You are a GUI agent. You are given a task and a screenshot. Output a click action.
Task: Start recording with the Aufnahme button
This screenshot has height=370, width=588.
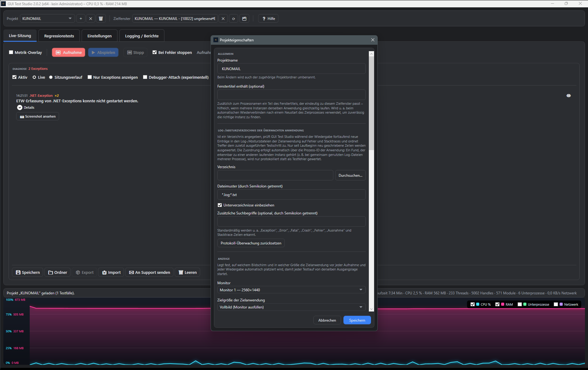pyautogui.click(x=69, y=52)
